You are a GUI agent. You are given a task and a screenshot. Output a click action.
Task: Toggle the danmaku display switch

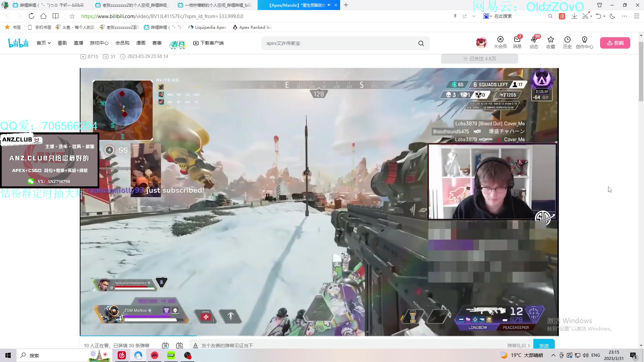tap(165, 345)
